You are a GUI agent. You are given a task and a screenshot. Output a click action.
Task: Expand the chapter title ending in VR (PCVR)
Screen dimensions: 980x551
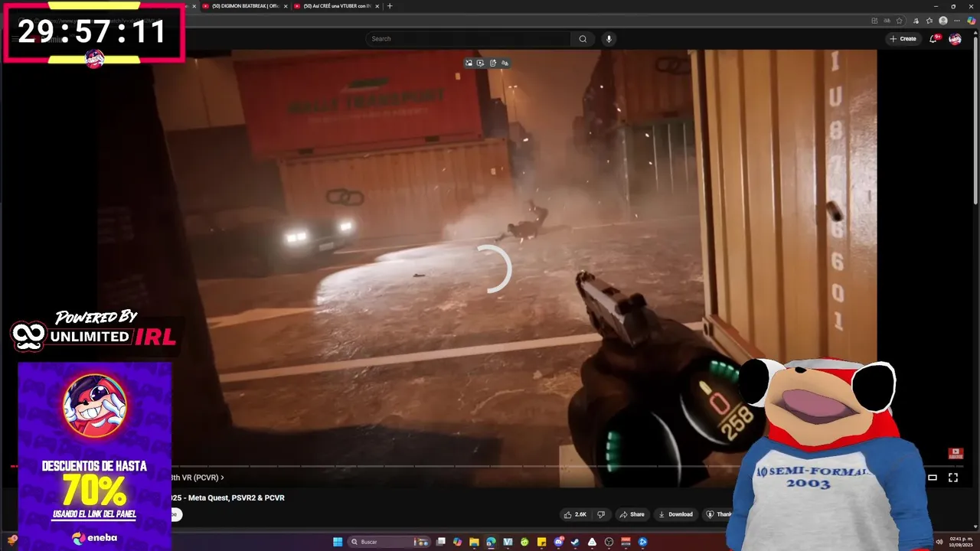(x=198, y=478)
